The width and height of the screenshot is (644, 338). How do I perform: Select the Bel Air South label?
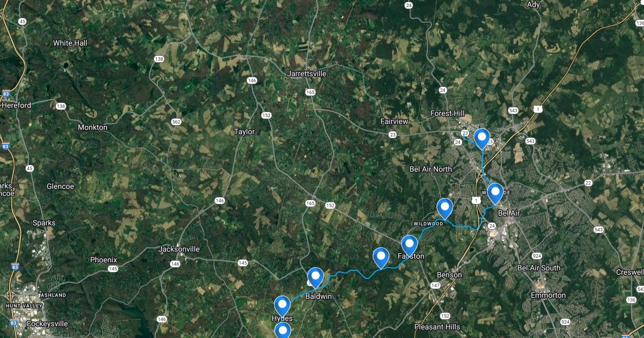click(x=539, y=268)
